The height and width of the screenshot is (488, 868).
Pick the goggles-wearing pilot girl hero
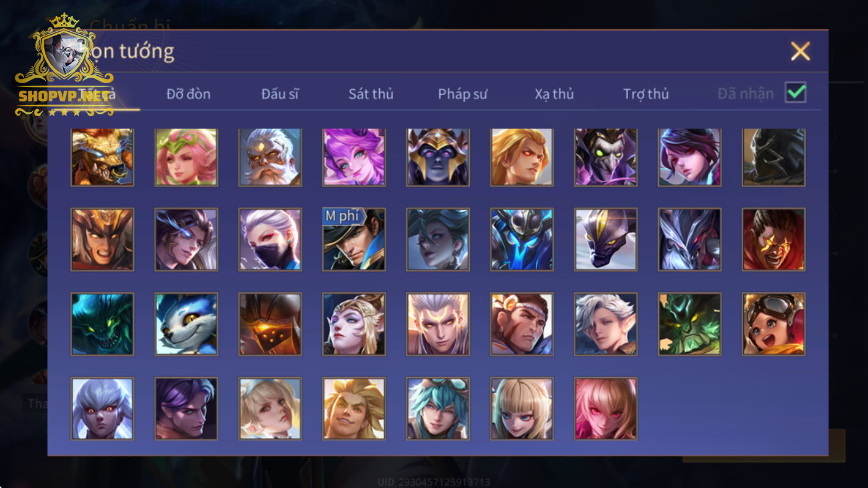point(774,324)
